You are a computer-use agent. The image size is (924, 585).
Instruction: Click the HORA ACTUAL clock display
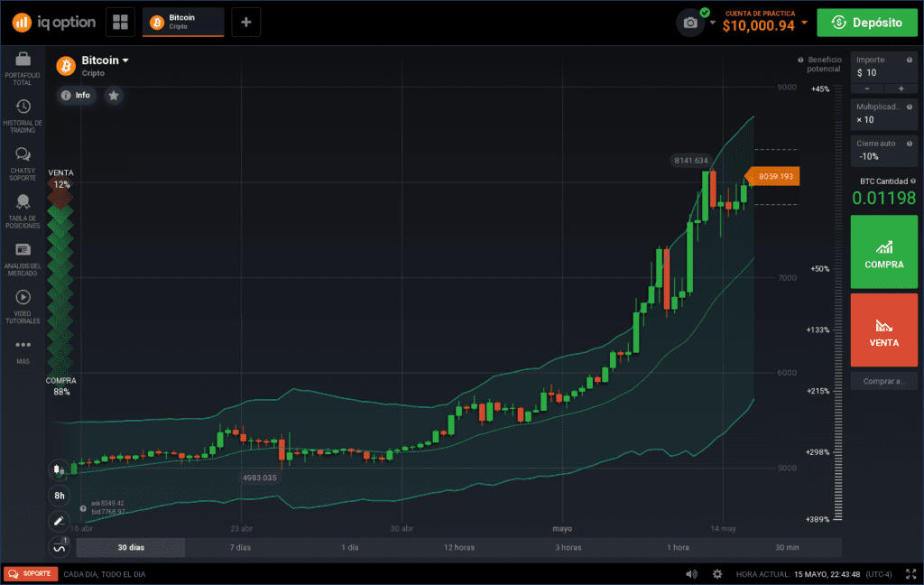pos(814,574)
